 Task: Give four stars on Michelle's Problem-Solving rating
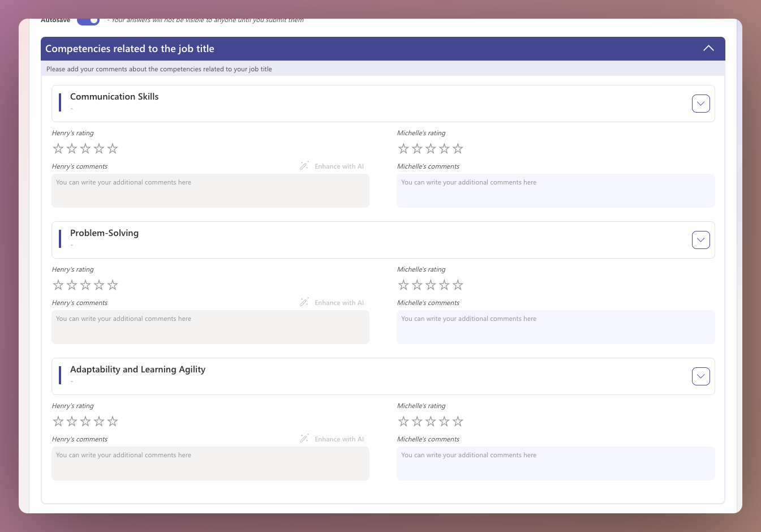pyautogui.click(x=444, y=285)
